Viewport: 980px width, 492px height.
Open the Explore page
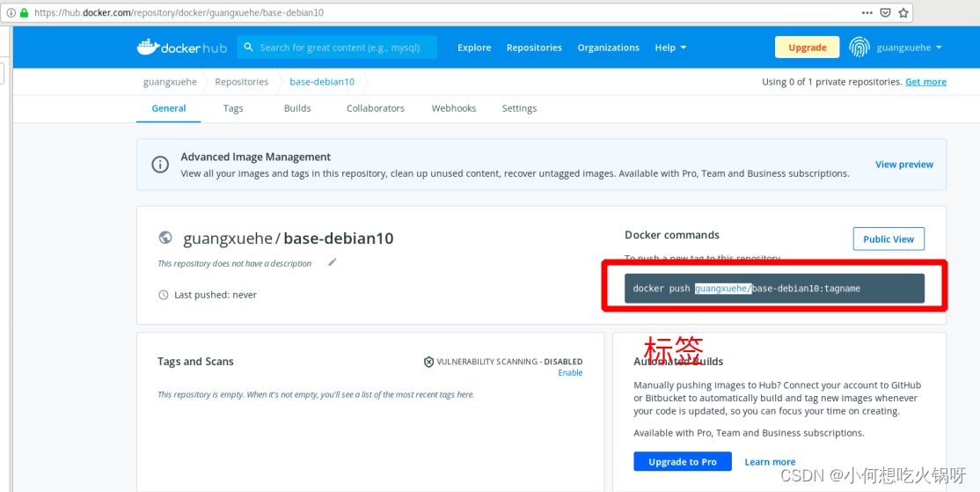474,48
